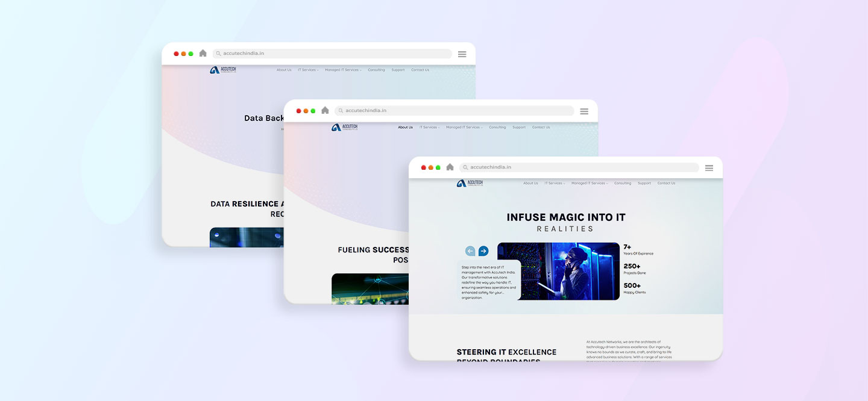Focus the accutechindia.in address bar in the middle window
Screen dimensions: 868x401
pyautogui.click(x=454, y=111)
